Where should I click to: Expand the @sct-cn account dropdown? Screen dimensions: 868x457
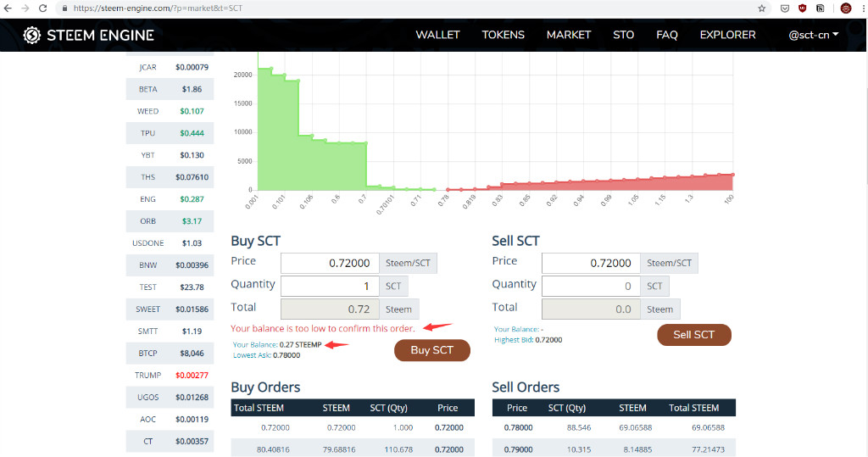813,35
